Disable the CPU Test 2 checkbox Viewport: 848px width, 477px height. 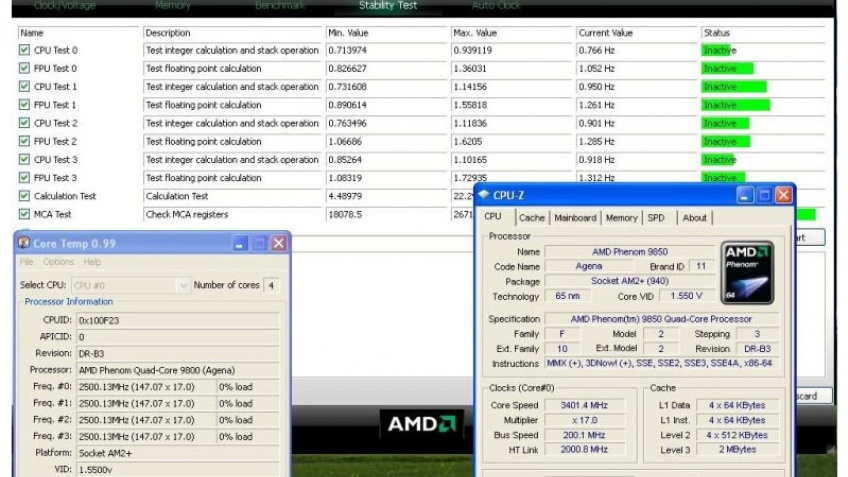24,123
